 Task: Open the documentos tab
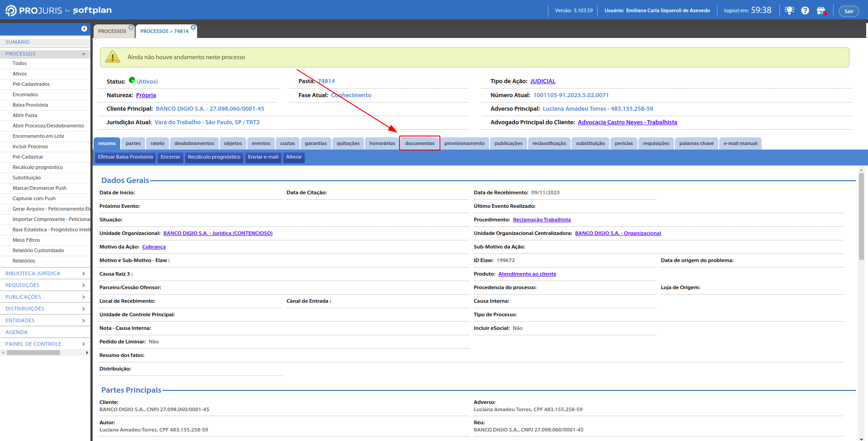click(x=420, y=143)
